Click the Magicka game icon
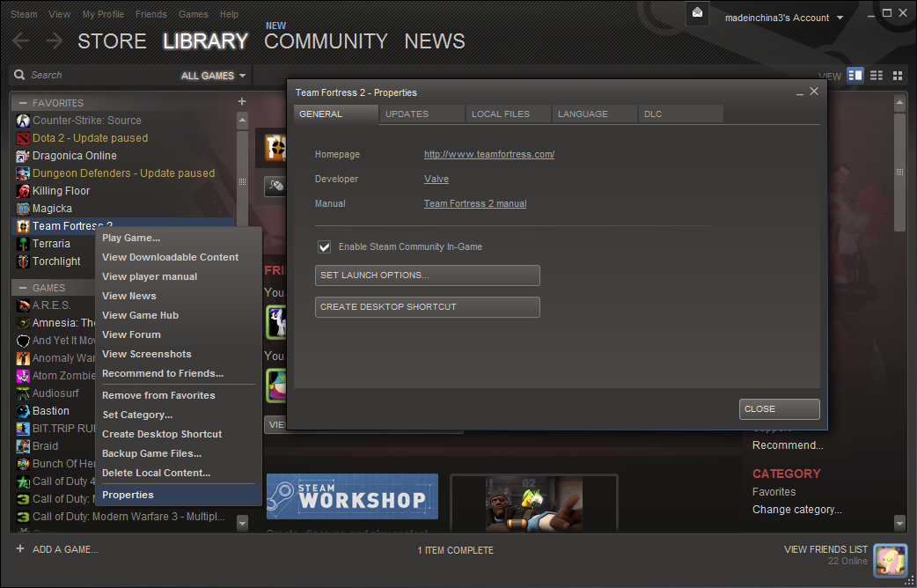 tap(23, 209)
